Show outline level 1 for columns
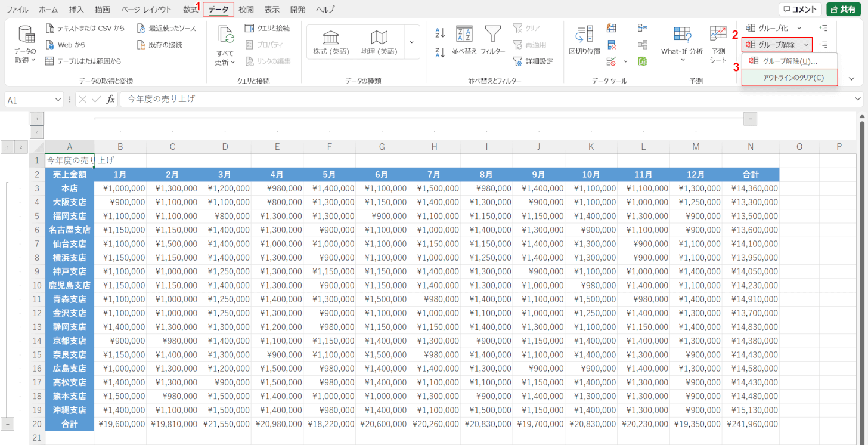Screen dimensions: 868x445 click(x=36, y=118)
